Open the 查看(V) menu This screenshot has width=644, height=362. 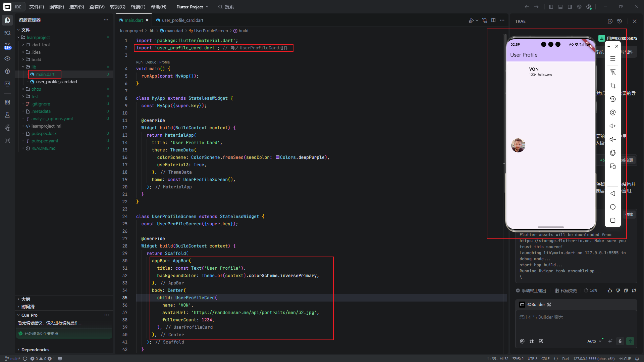click(97, 7)
